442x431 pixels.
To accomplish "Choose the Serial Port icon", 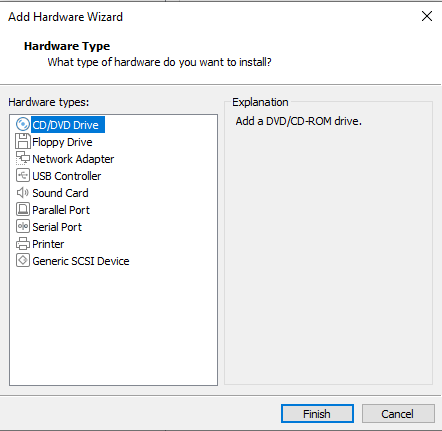I will click(x=23, y=226).
